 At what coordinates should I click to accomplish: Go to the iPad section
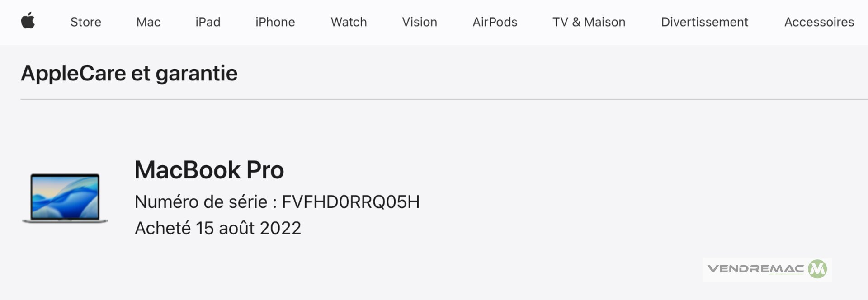click(x=208, y=22)
